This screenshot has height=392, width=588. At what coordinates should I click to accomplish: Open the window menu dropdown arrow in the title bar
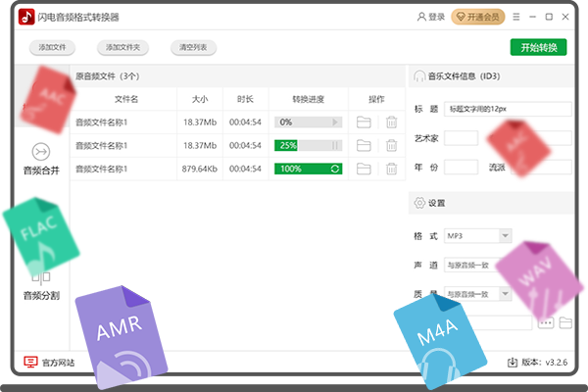518,17
